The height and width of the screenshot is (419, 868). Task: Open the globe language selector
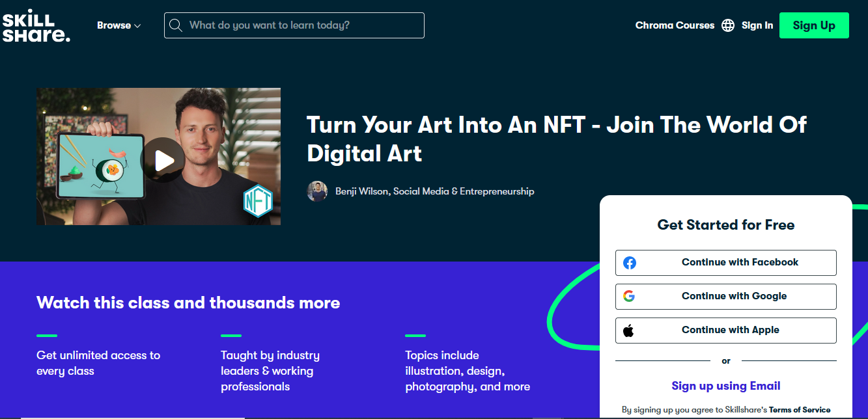tap(728, 25)
